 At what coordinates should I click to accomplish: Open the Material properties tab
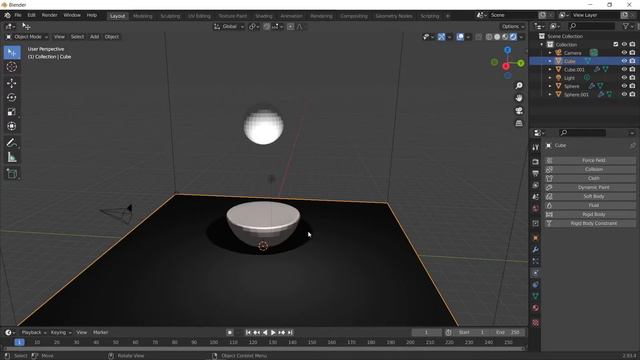pos(536,308)
